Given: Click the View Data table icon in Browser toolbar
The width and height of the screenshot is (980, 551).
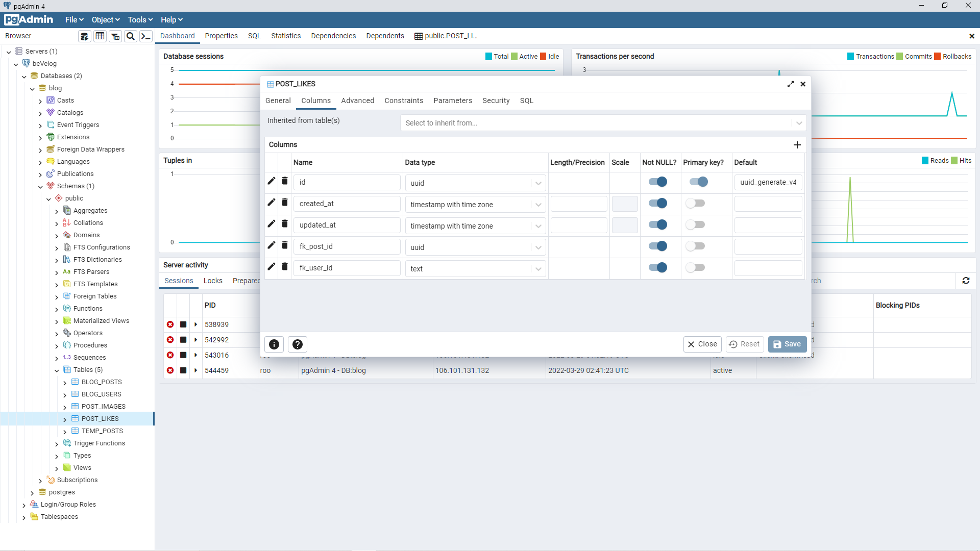Looking at the screenshot, I should (x=100, y=36).
